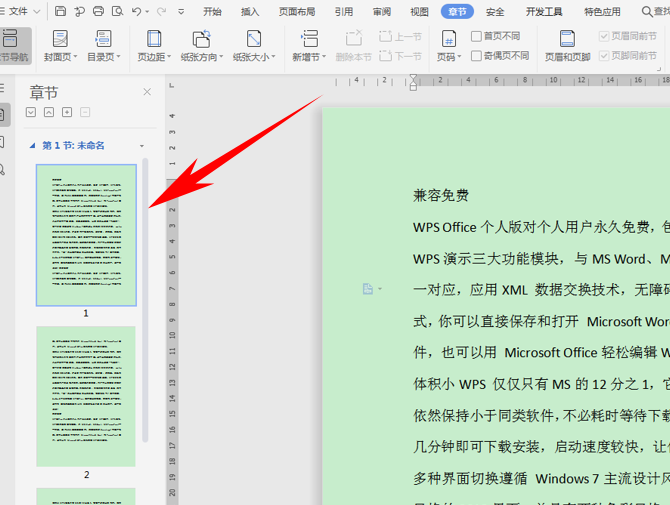Open the 开发工具 tab
The height and width of the screenshot is (505, 670).
coord(544,12)
